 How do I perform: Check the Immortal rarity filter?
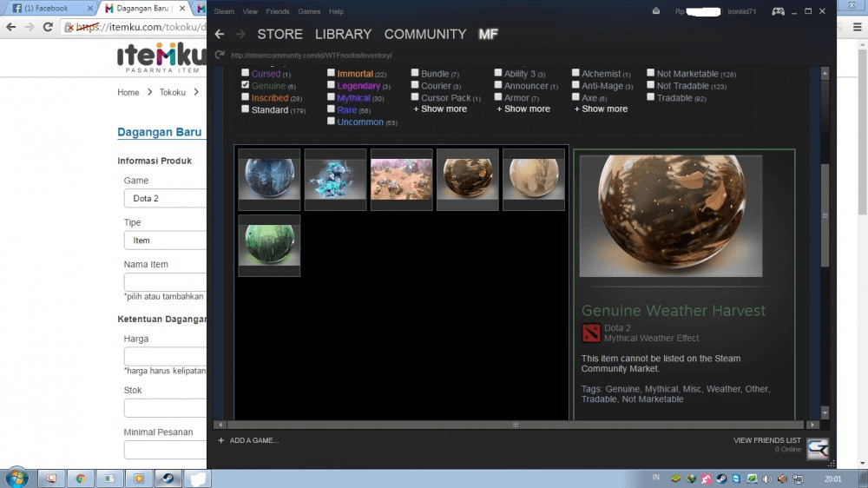[x=331, y=73]
